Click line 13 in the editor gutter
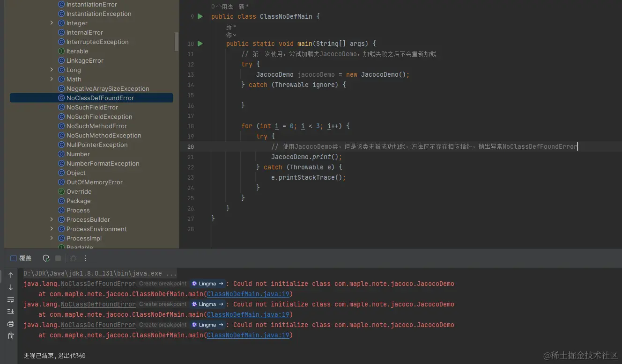622x364 pixels. (x=190, y=74)
